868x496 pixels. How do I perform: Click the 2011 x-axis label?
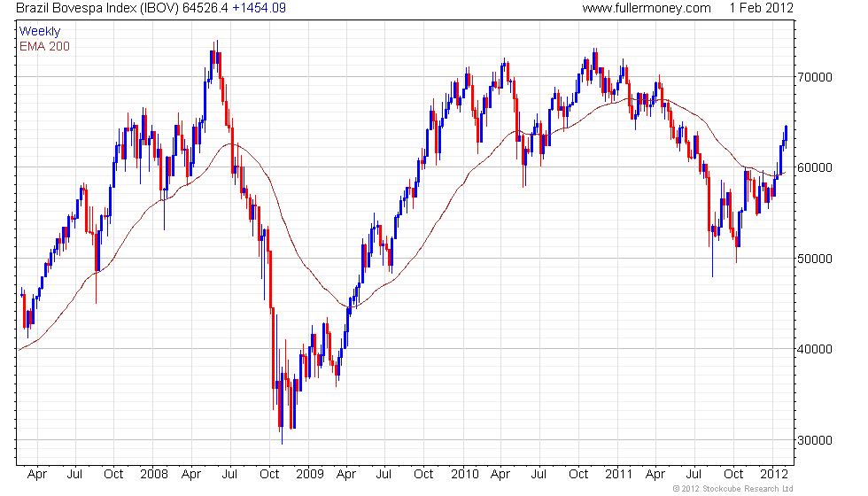[618, 474]
